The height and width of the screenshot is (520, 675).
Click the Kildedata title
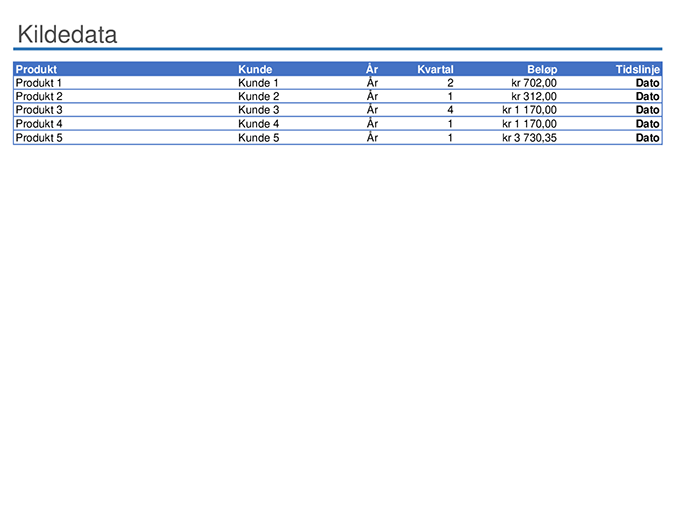pyautogui.click(x=67, y=34)
